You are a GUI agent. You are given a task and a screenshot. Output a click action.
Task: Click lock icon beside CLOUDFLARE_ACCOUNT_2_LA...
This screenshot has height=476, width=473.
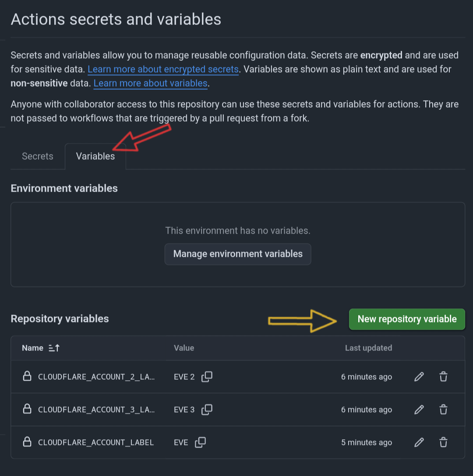(27, 376)
